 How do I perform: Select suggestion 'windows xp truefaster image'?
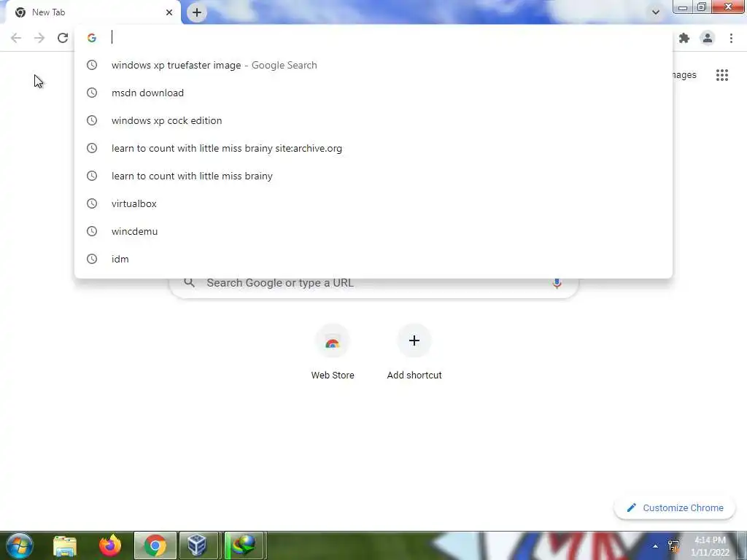click(373, 65)
